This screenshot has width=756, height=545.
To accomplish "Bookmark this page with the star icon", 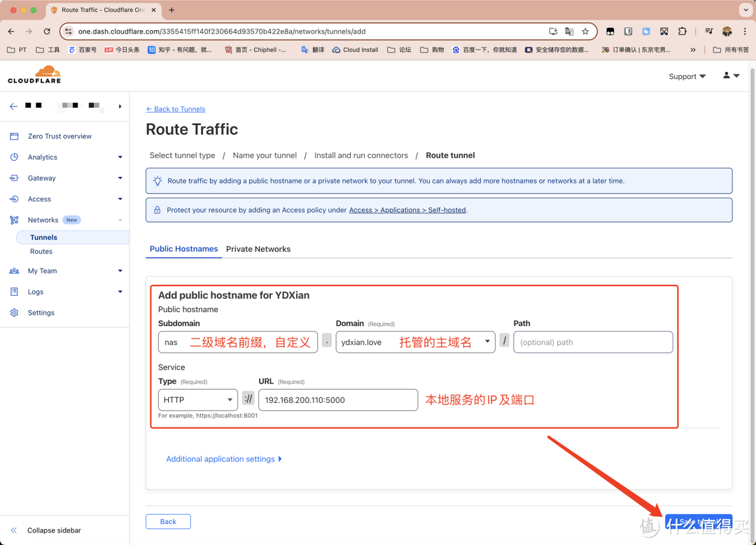I will tap(585, 31).
